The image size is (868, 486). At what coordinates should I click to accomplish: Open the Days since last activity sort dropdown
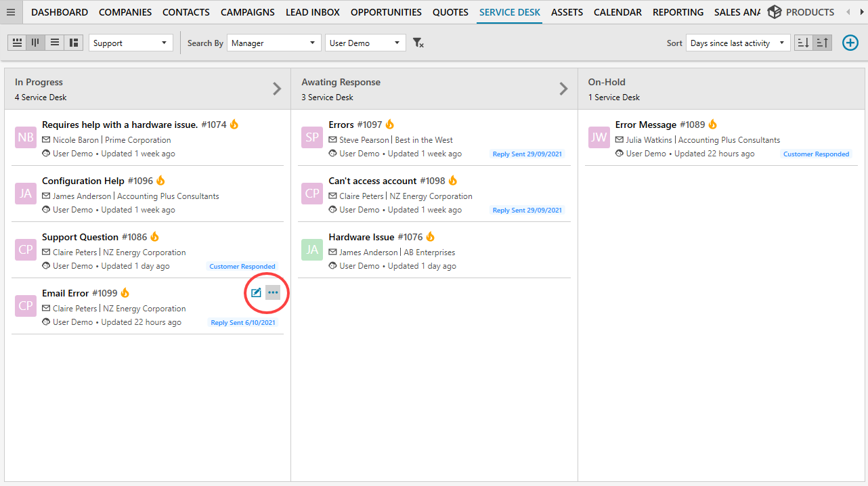coord(738,42)
